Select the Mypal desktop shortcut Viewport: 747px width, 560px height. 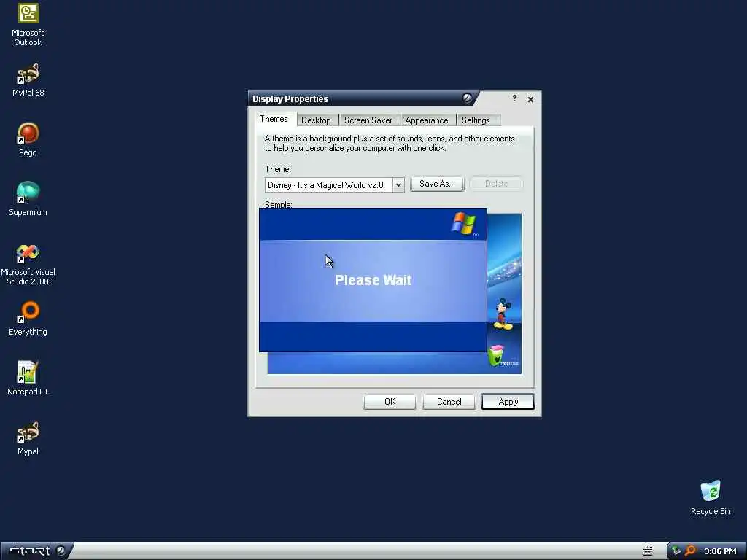pos(28,438)
